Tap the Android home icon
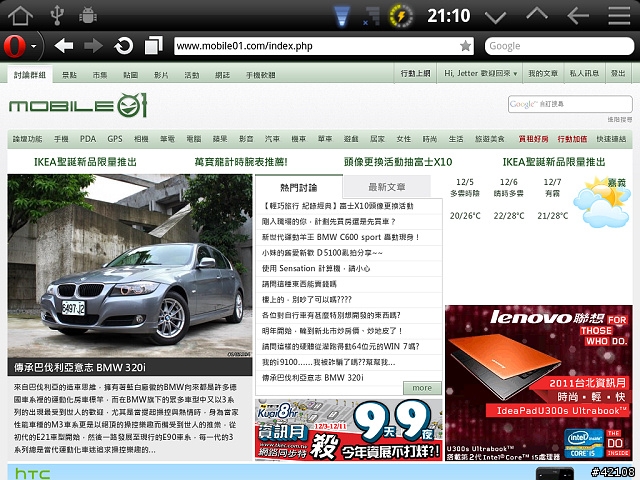Screen dimensions: 640x480 20,16
